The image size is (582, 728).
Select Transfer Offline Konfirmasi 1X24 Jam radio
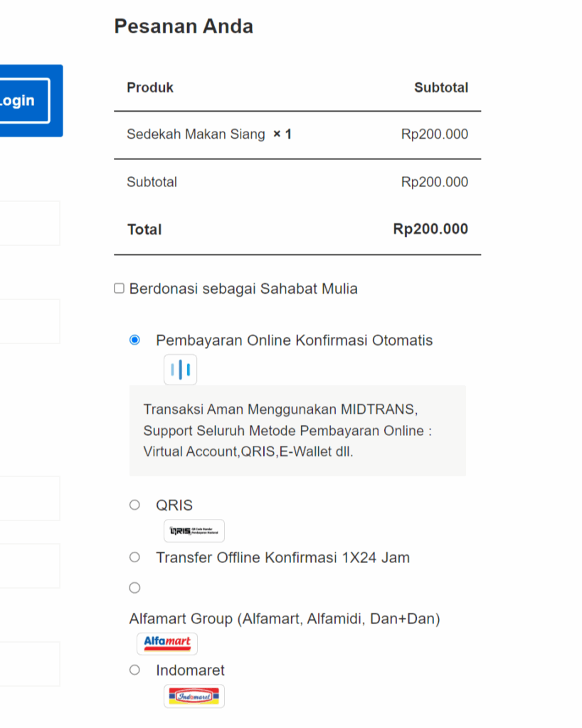[x=134, y=557]
